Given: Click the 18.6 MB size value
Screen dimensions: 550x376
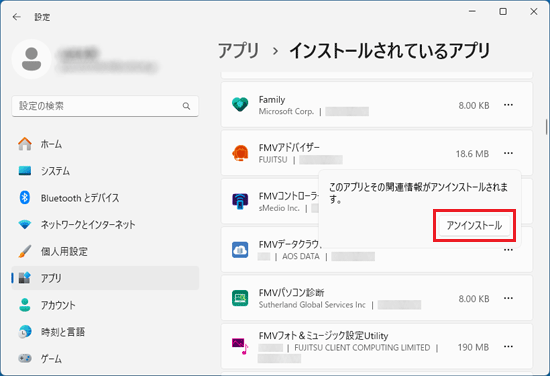Looking at the screenshot, I should [x=472, y=154].
